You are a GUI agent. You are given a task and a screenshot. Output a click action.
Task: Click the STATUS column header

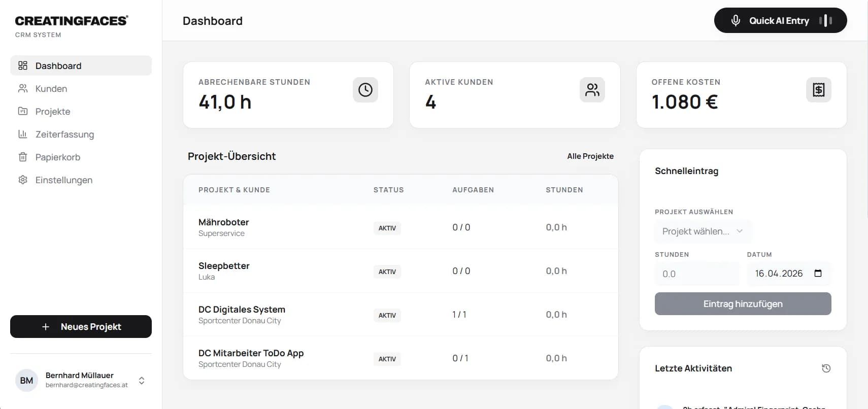pyautogui.click(x=389, y=190)
